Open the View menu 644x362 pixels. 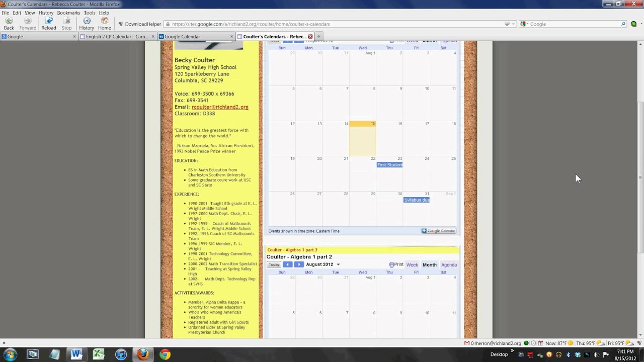coord(30,13)
